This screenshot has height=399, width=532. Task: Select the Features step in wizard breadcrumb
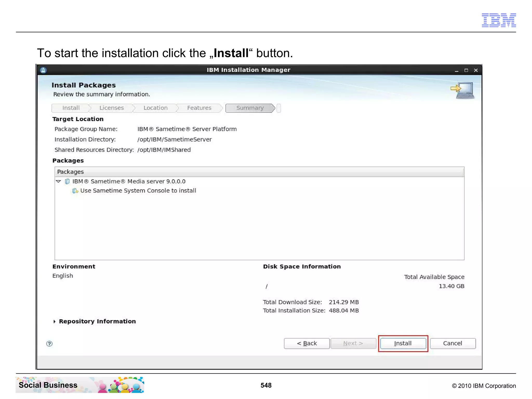pos(199,108)
